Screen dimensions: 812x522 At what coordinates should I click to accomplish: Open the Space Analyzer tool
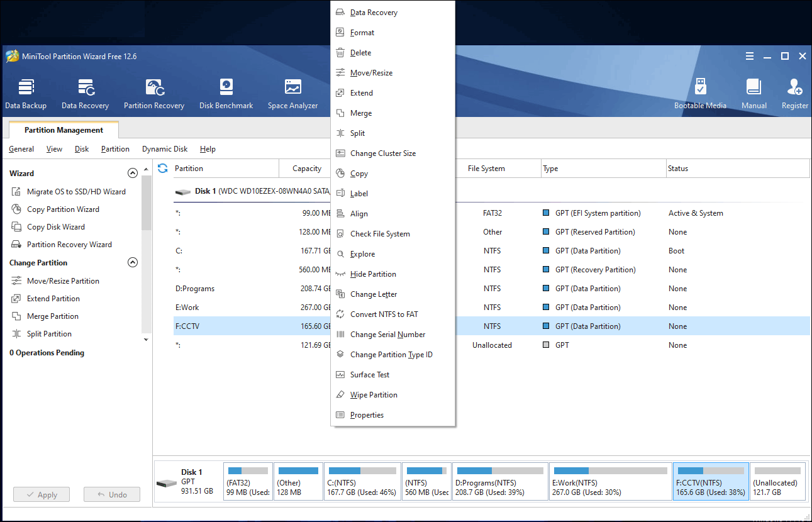tap(292, 94)
